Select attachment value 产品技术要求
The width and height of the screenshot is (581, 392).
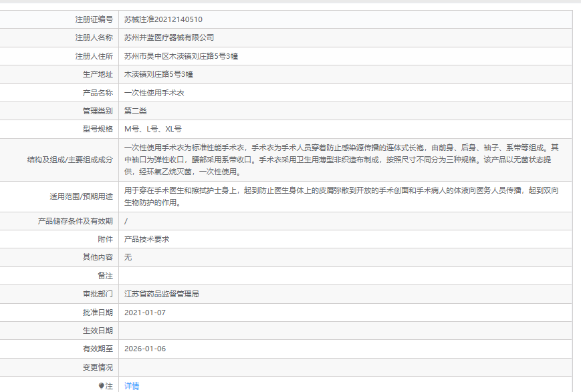[x=146, y=239]
